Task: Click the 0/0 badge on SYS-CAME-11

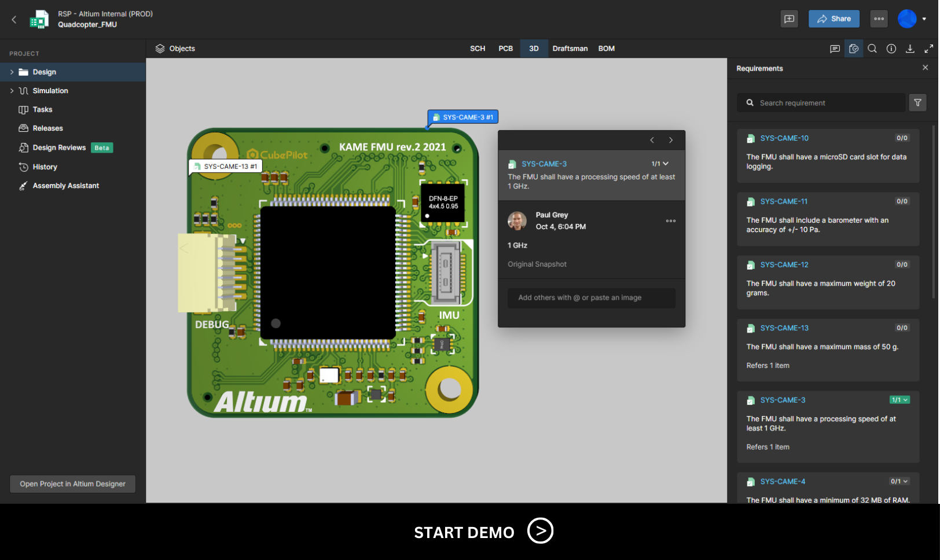Action: click(902, 201)
